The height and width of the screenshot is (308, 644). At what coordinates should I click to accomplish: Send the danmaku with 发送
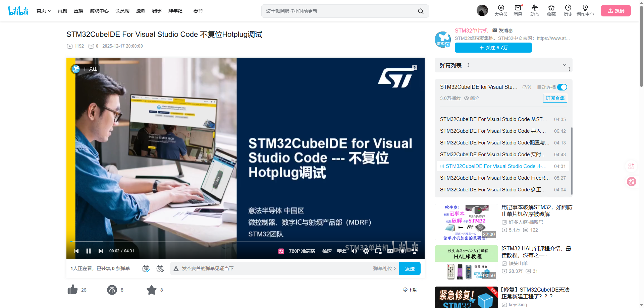pos(410,268)
